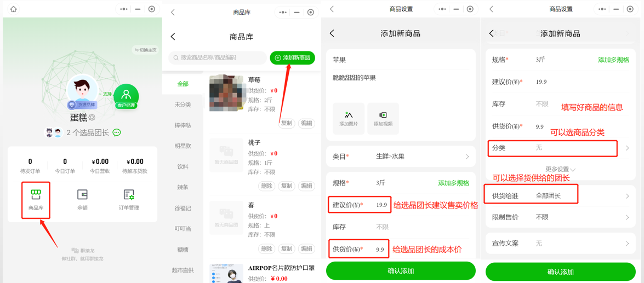Tap the 切换主页 link
Image resolution: width=644 pixels, height=283 pixels.
pos(145,50)
